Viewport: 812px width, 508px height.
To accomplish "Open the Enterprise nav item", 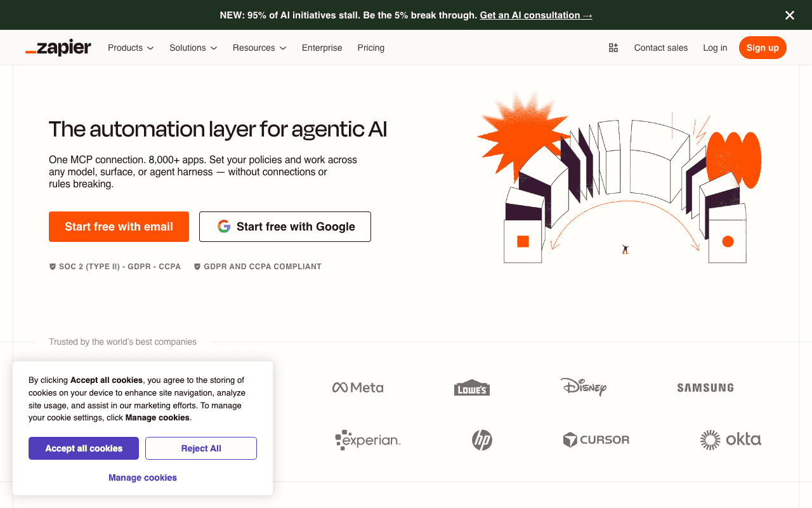I will [x=322, y=48].
